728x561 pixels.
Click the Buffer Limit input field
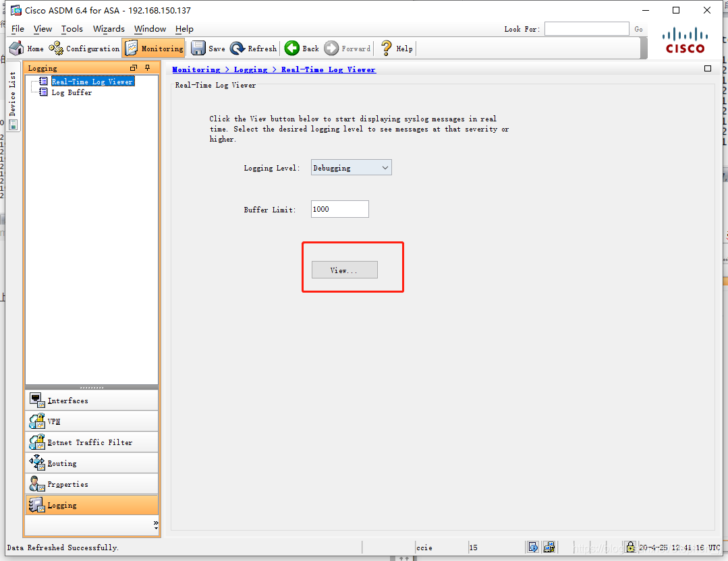point(340,209)
